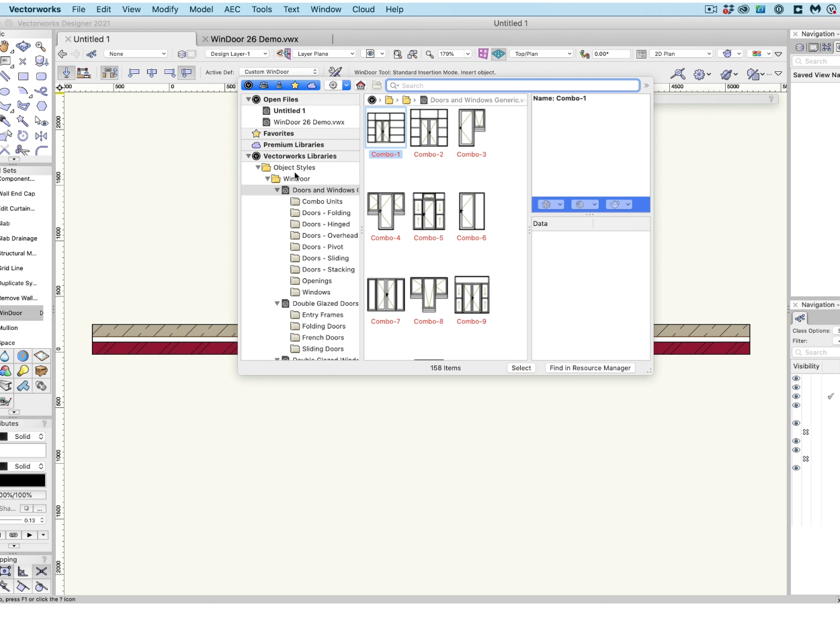Open the Favorites star filter in the browser toolbar
This screenshot has height=629, width=840.
point(296,85)
